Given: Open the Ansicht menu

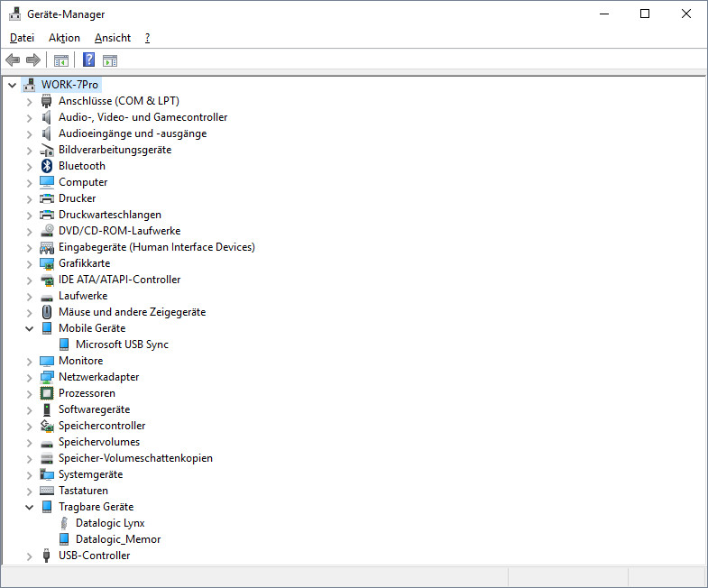Looking at the screenshot, I should pyautogui.click(x=113, y=38).
